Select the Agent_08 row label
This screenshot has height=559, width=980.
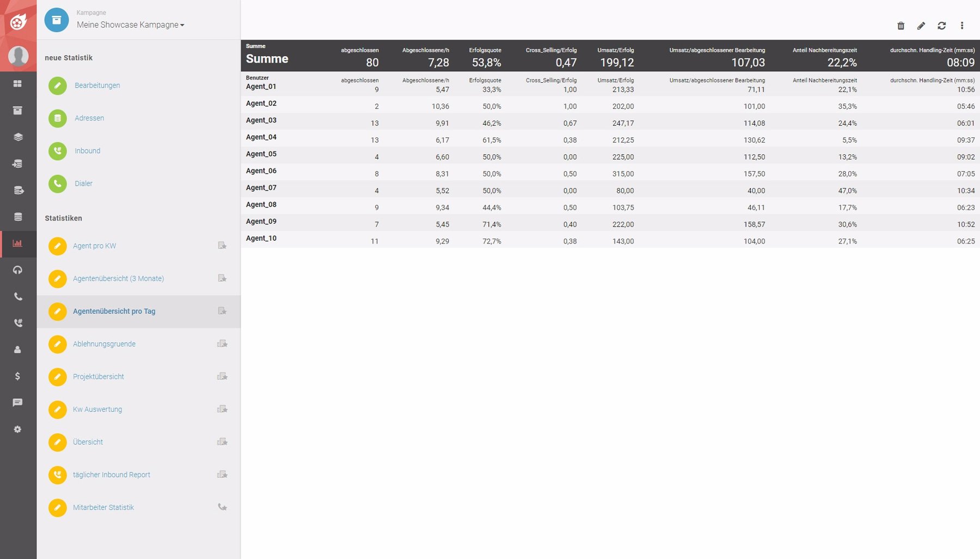coord(261,205)
